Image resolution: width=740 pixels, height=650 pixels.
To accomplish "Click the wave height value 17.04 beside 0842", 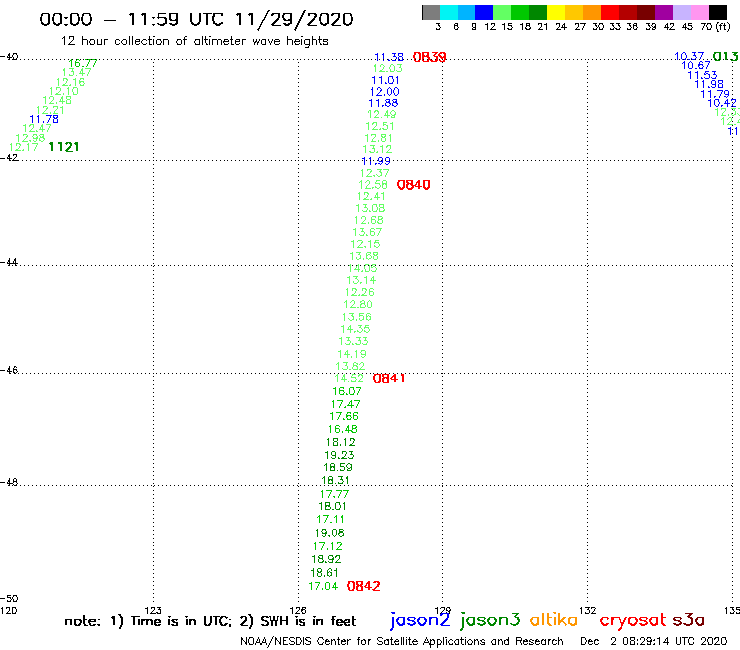I will (x=323, y=586).
